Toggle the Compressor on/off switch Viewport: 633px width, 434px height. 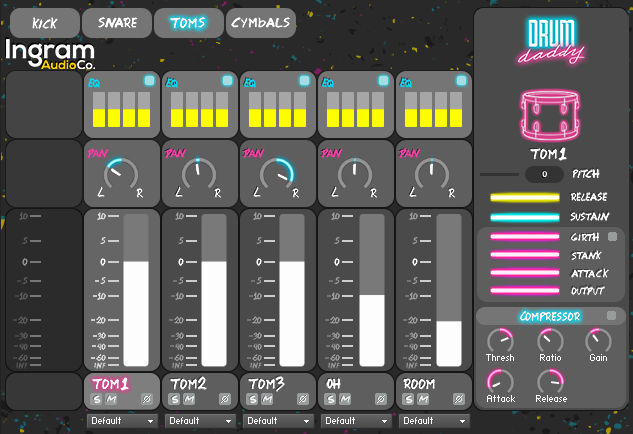pos(612,317)
